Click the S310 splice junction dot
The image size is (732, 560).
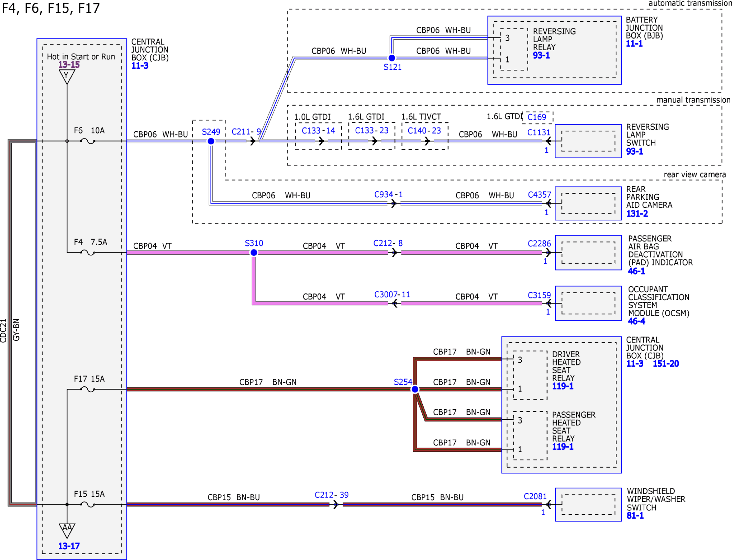254,253
